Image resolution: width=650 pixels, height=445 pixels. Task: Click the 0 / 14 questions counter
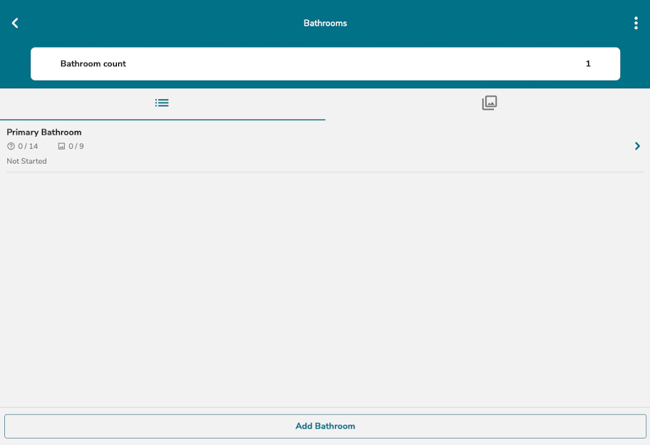(28, 147)
